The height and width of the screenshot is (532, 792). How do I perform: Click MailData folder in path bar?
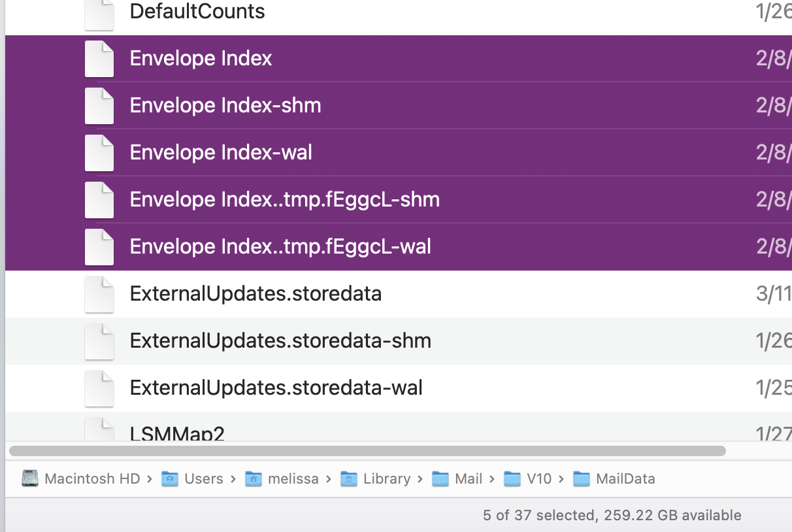[614, 479]
